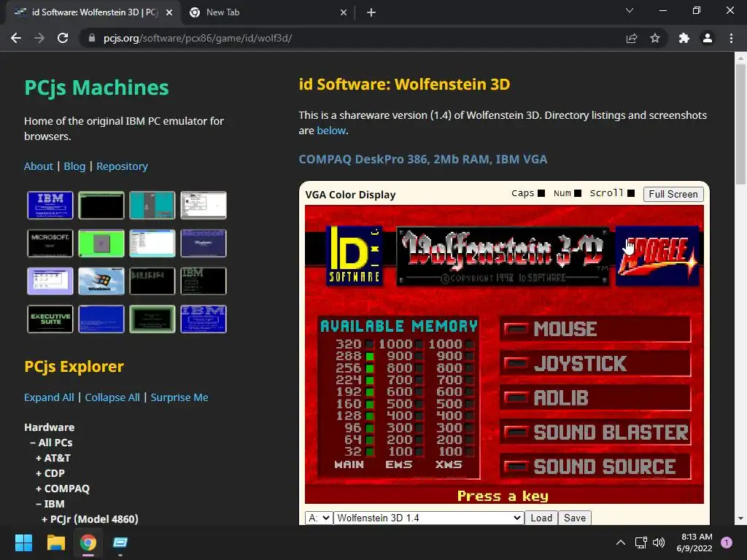Open the Extensions puzzle icon
Viewport: 747px width, 560px height.
(x=684, y=38)
